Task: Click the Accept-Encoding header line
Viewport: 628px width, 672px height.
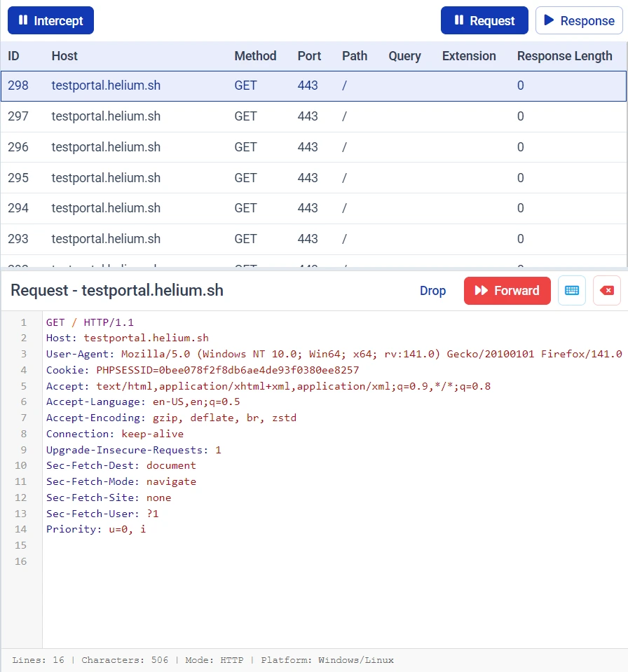Action: (171, 418)
